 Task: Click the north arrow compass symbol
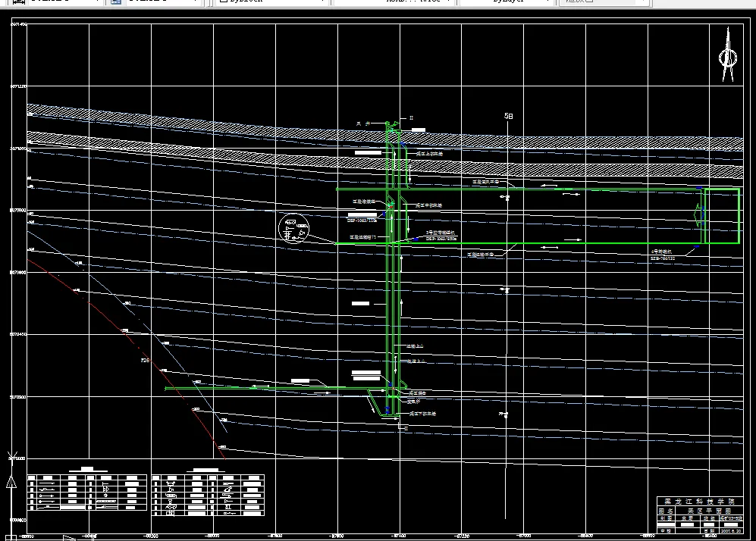(727, 55)
